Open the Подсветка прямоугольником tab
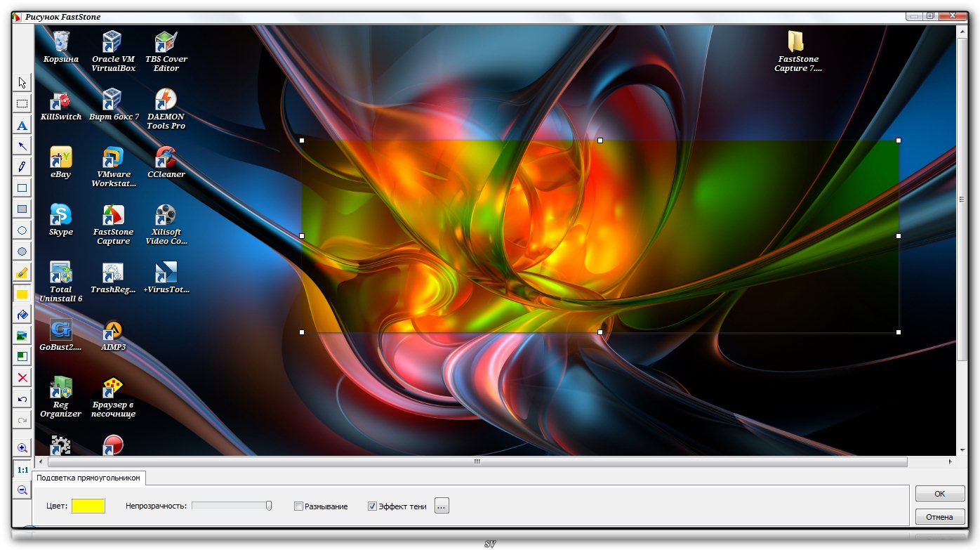The width and height of the screenshot is (980, 550). (88, 478)
